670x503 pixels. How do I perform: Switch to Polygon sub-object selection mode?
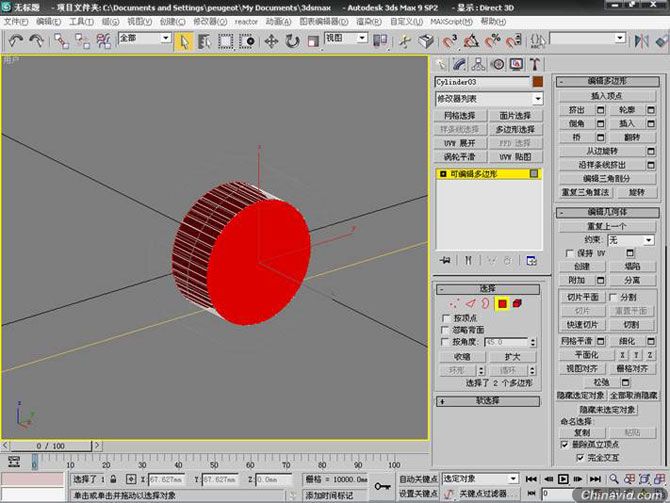pos(502,303)
